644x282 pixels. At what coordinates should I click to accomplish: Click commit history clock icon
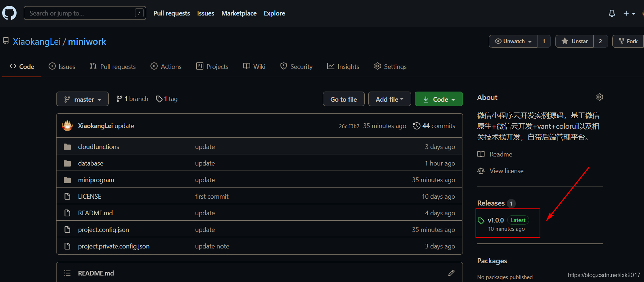416,126
